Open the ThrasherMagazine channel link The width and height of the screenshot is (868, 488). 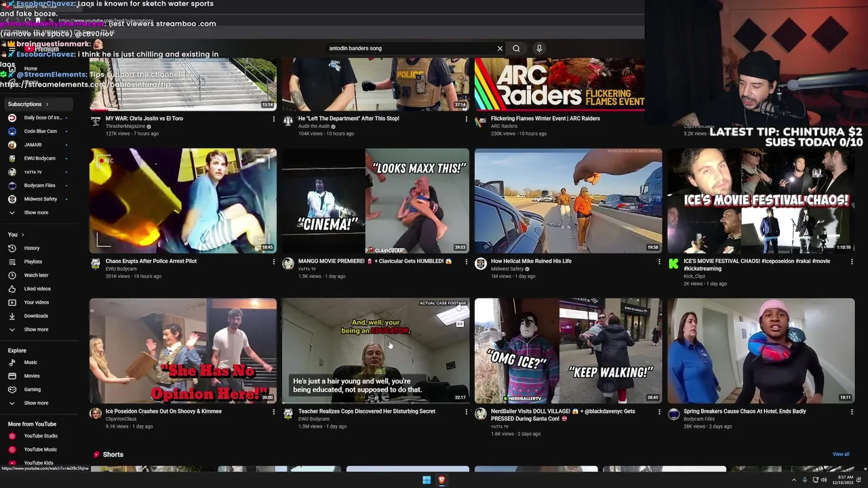(x=125, y=126)
